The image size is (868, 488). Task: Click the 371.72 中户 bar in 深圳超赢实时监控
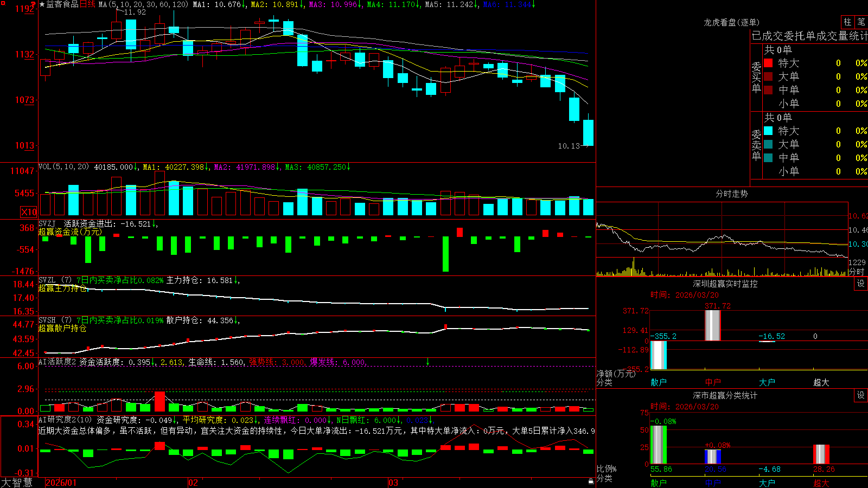point(713,325)
